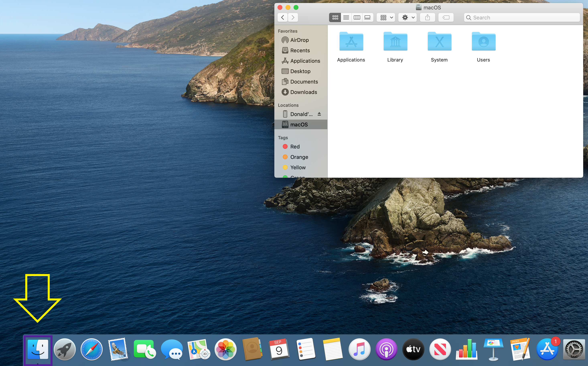Switch Finder to column view

357,17
